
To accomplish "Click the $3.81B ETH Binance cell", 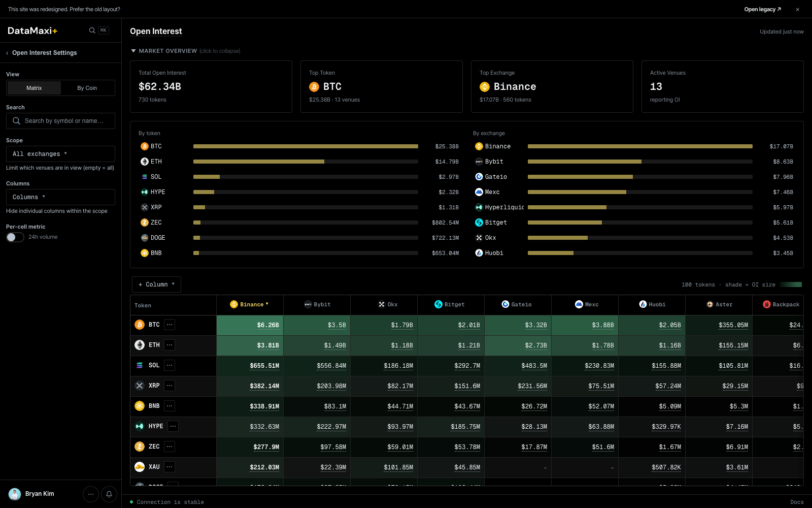I will pos(250,345).
